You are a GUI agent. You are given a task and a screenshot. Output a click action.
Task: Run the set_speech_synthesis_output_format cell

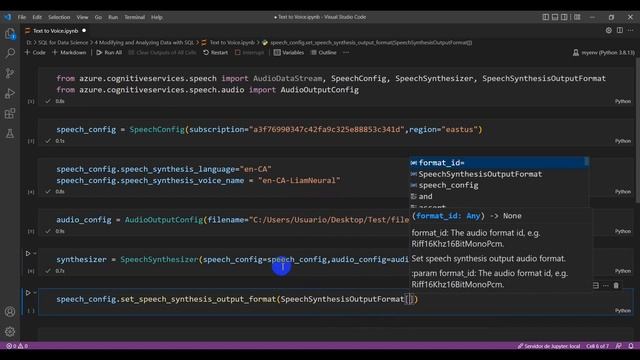(28, 293)
